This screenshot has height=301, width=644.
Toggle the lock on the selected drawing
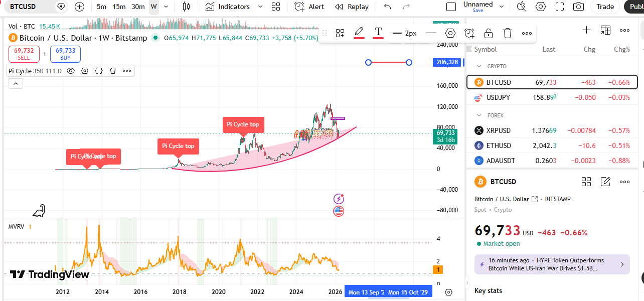tap(489, 33)
